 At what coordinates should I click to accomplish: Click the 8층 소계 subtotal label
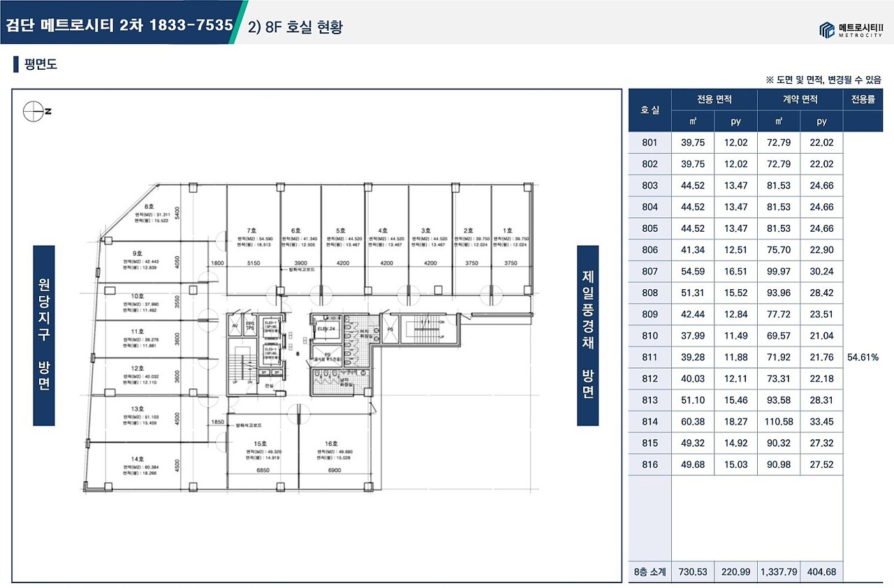[x=650, y=572]
